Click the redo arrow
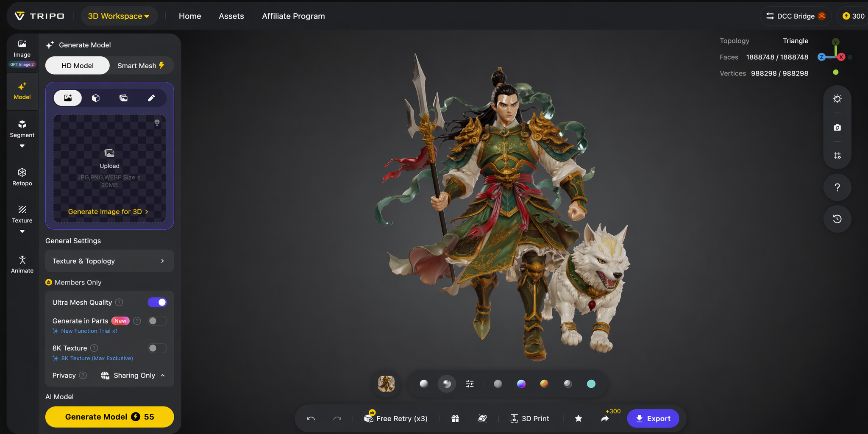This screenshot has height=434, width=868. [x=337, y=419]
